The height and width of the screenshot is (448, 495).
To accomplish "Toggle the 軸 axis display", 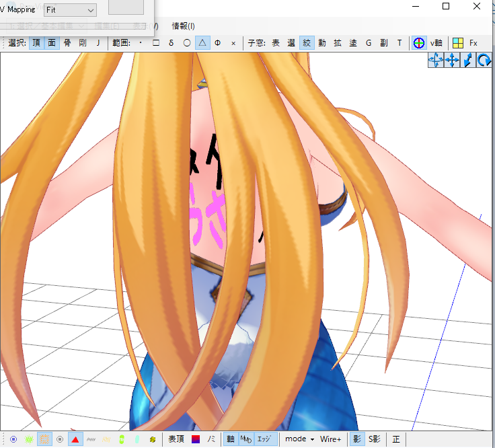I will (231, 439).
